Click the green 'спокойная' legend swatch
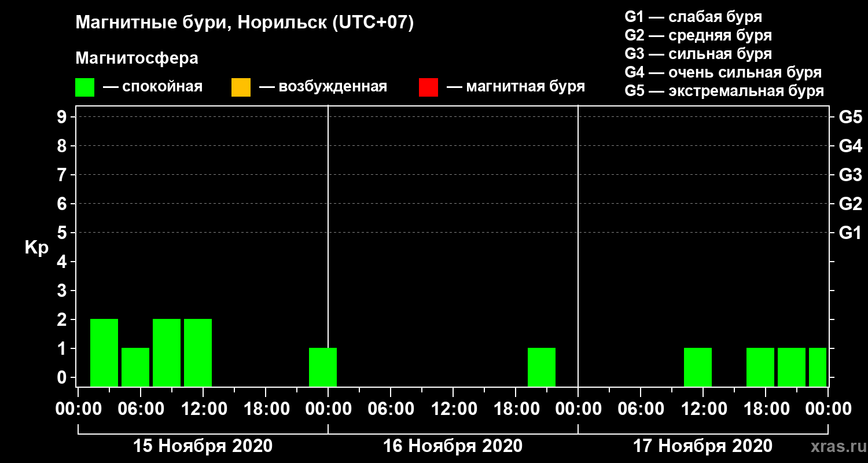 [84, 87]
